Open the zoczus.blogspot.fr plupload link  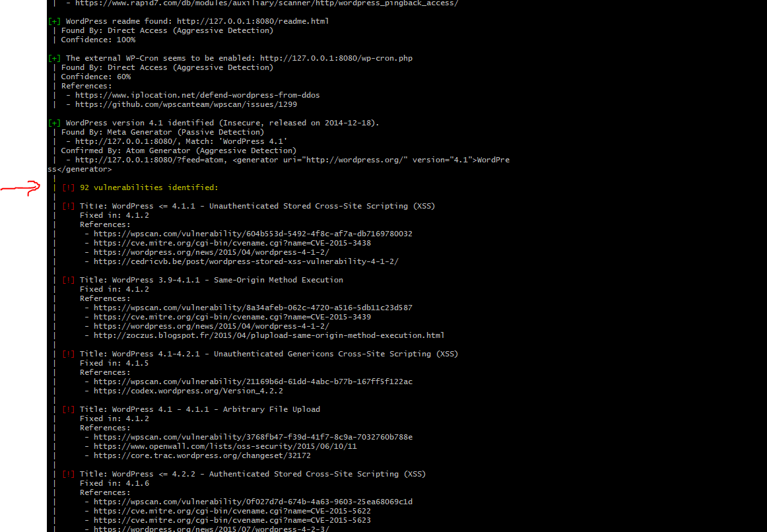coord(269,335)
